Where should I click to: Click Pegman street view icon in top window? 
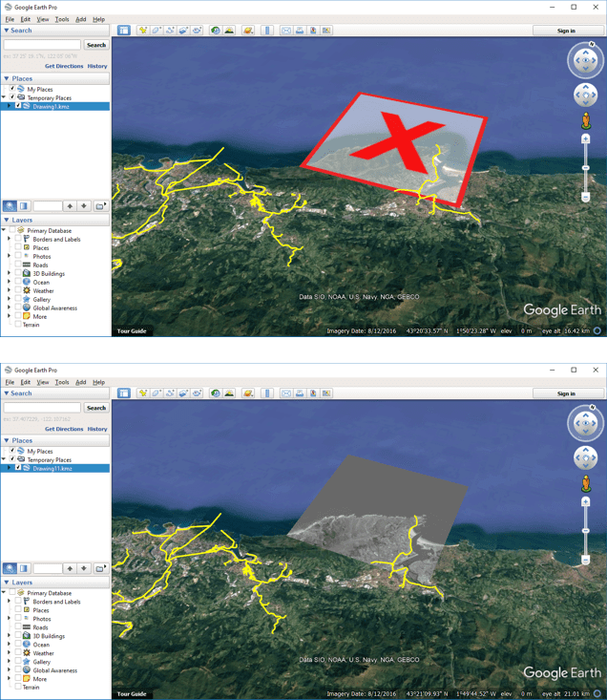point(585,120)
